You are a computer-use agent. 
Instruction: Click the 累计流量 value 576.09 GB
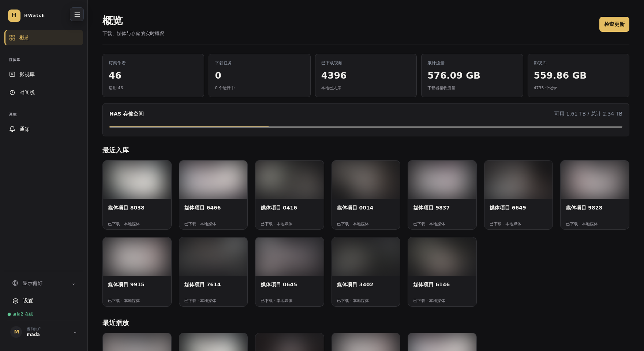tap(454, 75)
